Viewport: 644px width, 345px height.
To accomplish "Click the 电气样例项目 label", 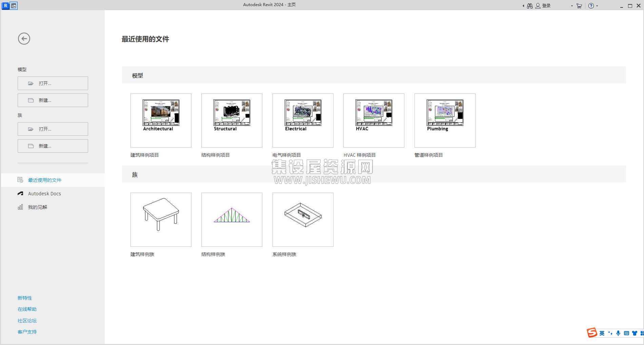I will 287,155.
